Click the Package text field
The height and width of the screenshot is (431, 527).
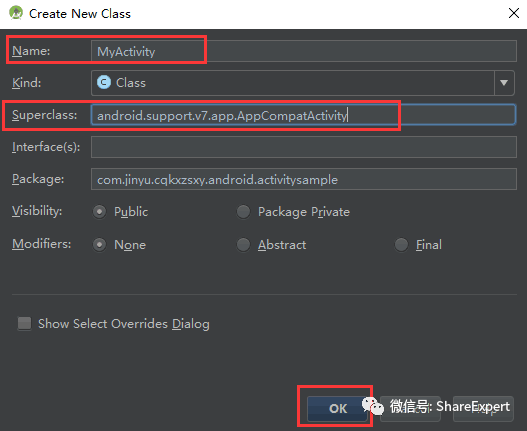pos(304,179)
